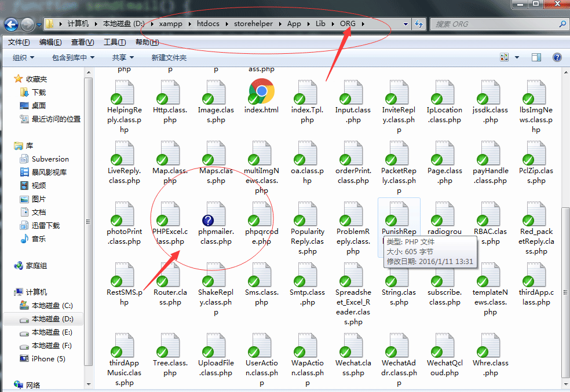Click the Back navigation arrow button
The width and height of the screenshot is (570, 392).
11,24
